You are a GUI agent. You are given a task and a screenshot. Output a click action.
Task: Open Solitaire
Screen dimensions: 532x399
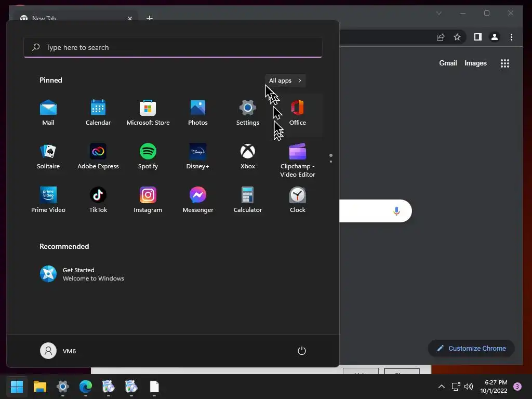point(48,156)
